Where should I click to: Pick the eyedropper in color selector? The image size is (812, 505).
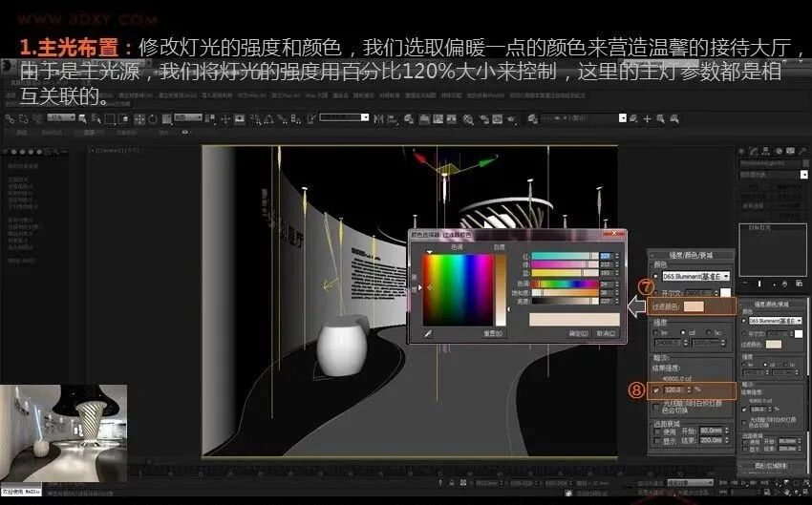[x=428, y=334]
